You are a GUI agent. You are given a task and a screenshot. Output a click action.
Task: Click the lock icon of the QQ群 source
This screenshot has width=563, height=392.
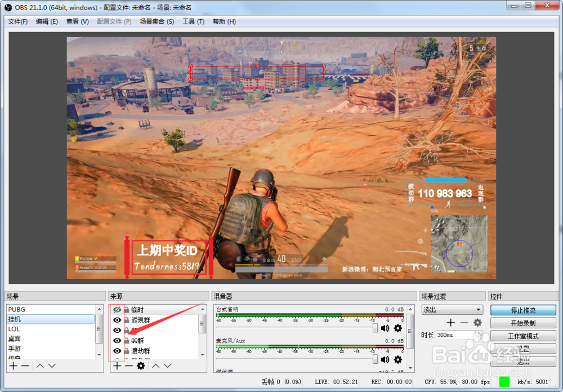coord(127,340)
